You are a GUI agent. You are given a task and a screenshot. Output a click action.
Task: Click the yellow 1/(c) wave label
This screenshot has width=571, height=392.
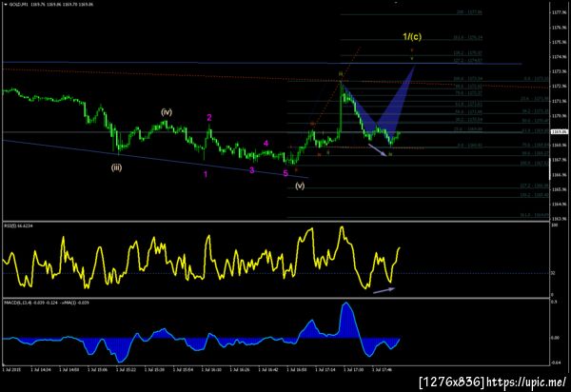[x=412, y=36]
